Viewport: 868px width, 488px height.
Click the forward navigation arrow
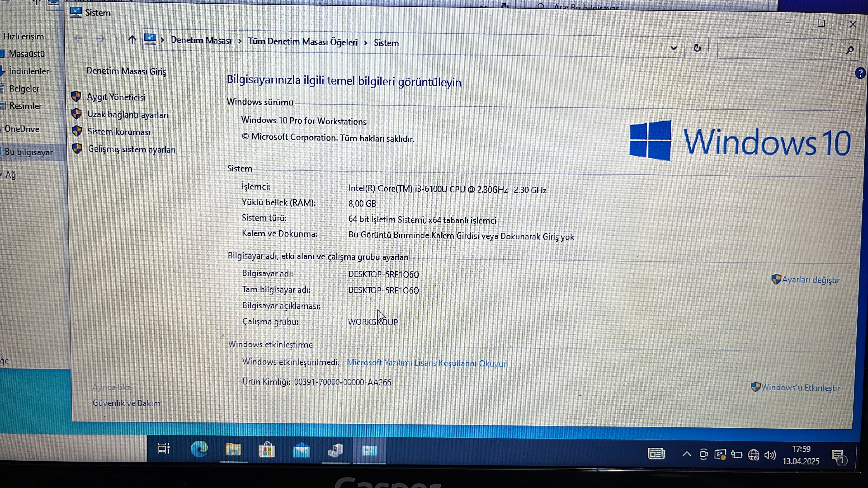[x=100, y=39]
